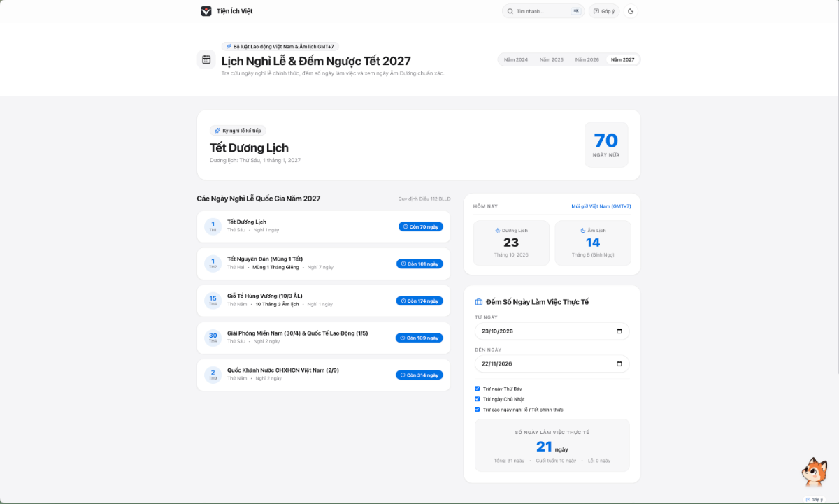Image resolution: width=839 pixels, height=504 pixels.
Task: Click the Còn 174 ngày badge
Action: (x=419, y=301)
